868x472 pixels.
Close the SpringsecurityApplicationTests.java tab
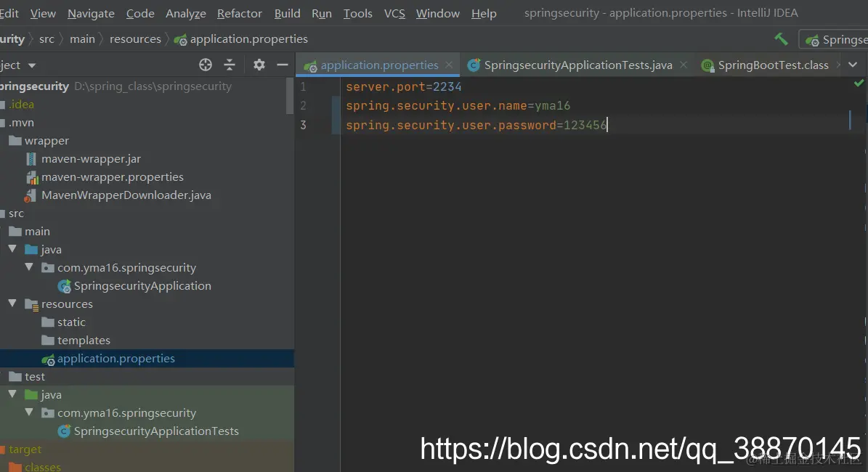pyautogui.click(x=684, y=65)
